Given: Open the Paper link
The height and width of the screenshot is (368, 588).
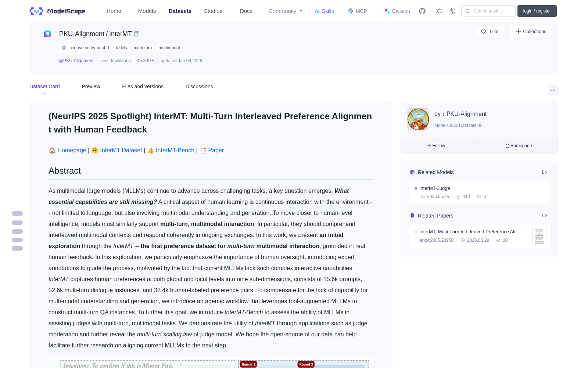Looking at the screenshot, I should pos(216,150).
